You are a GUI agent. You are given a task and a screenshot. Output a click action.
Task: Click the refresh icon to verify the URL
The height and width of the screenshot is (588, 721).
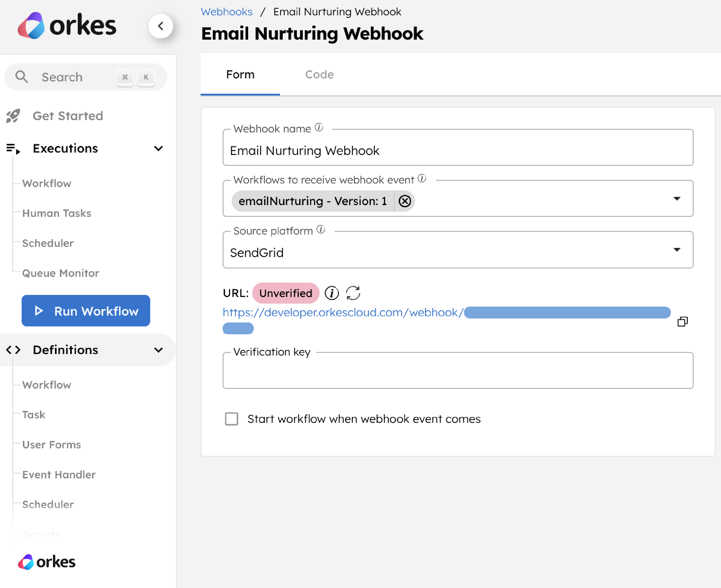[353, 293]
